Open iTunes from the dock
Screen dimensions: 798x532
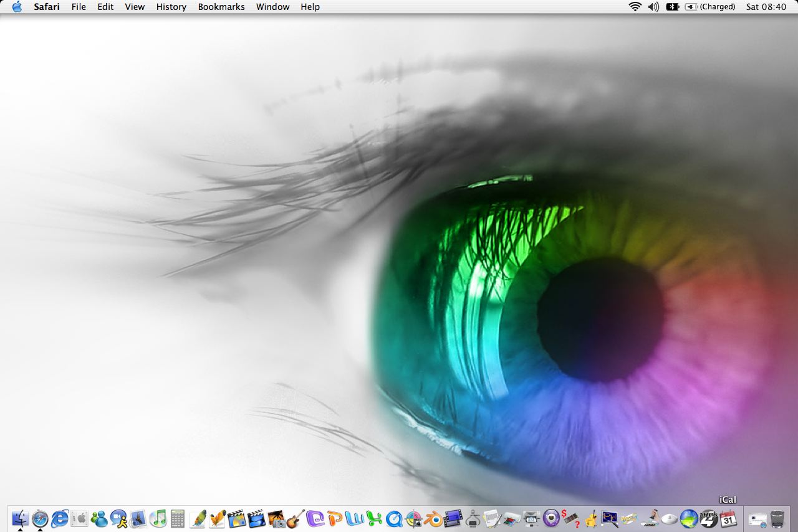click(158, 518)
